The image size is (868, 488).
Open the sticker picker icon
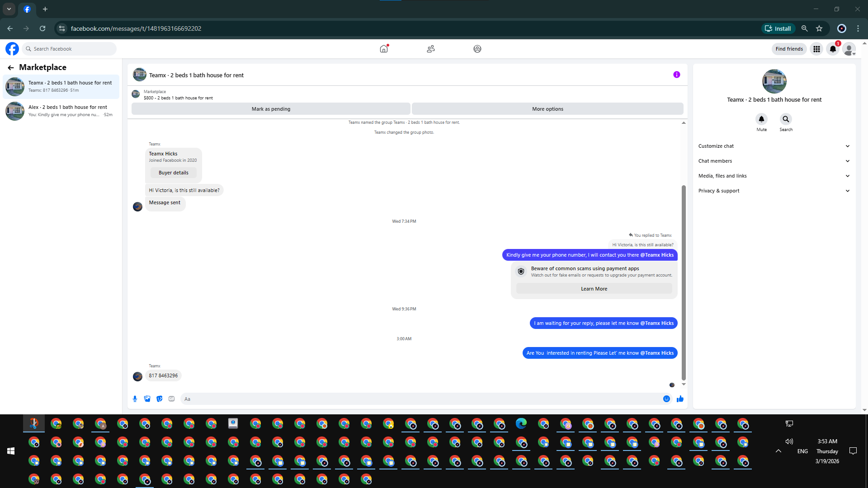(160, 399)
